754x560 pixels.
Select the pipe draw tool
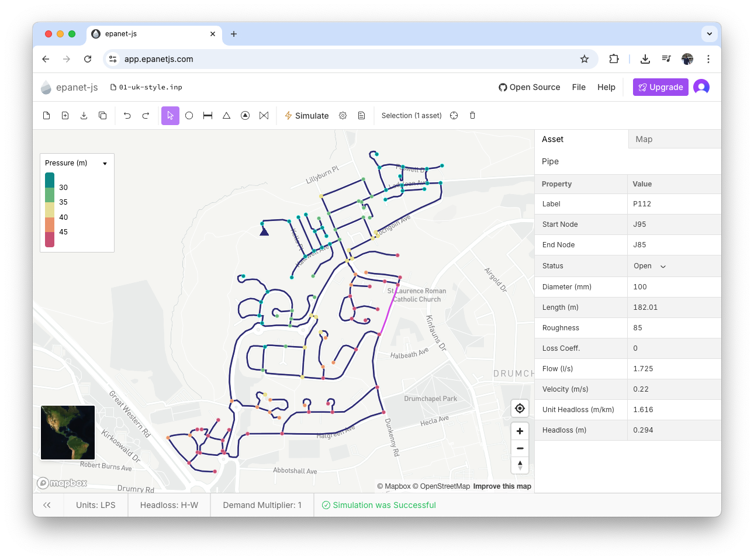coord(207,116)
